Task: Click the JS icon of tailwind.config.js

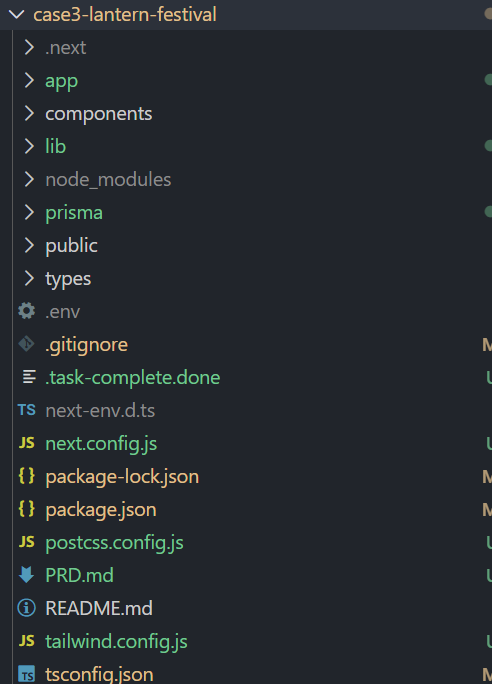Action: (x=27, y=641)
